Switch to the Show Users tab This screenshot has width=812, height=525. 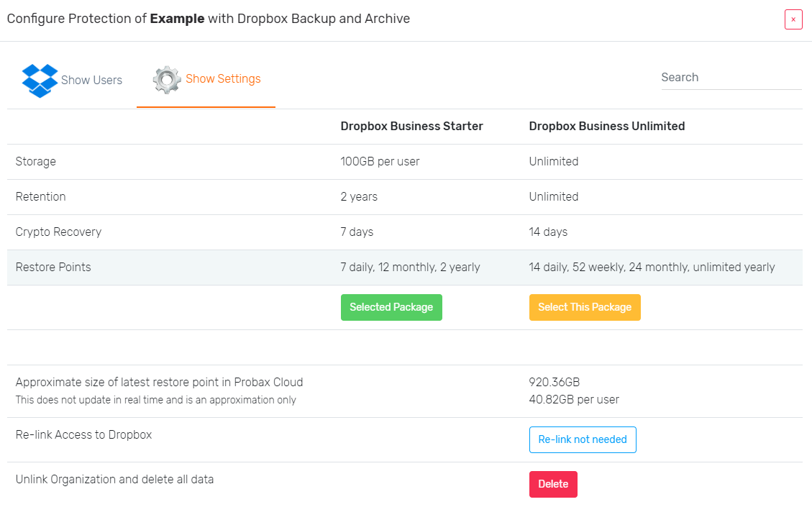pos(72,81)
